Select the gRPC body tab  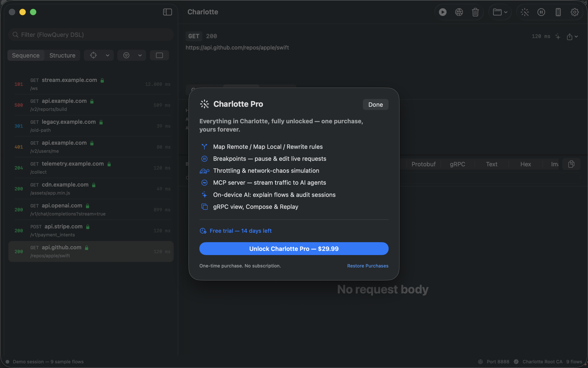tap(458, 164)
